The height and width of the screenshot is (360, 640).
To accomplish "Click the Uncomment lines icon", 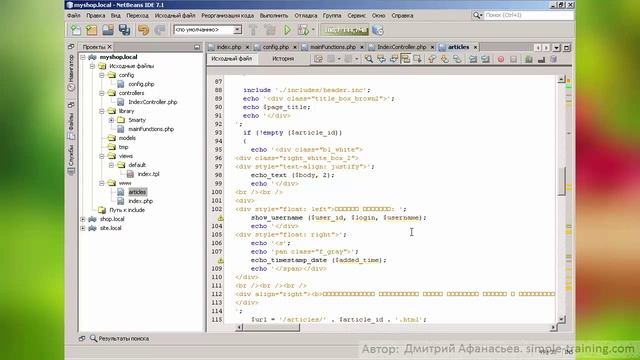I will [542, 59].
